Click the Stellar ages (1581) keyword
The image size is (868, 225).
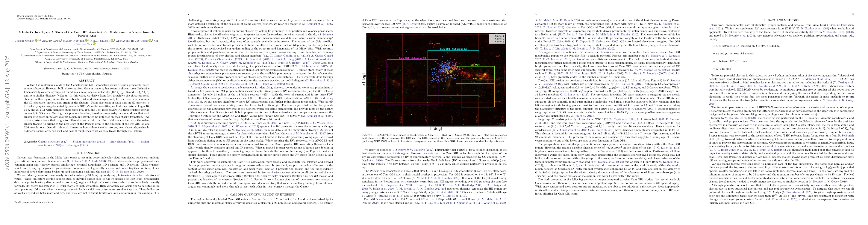pyautogui.click(x=76, y=145)
